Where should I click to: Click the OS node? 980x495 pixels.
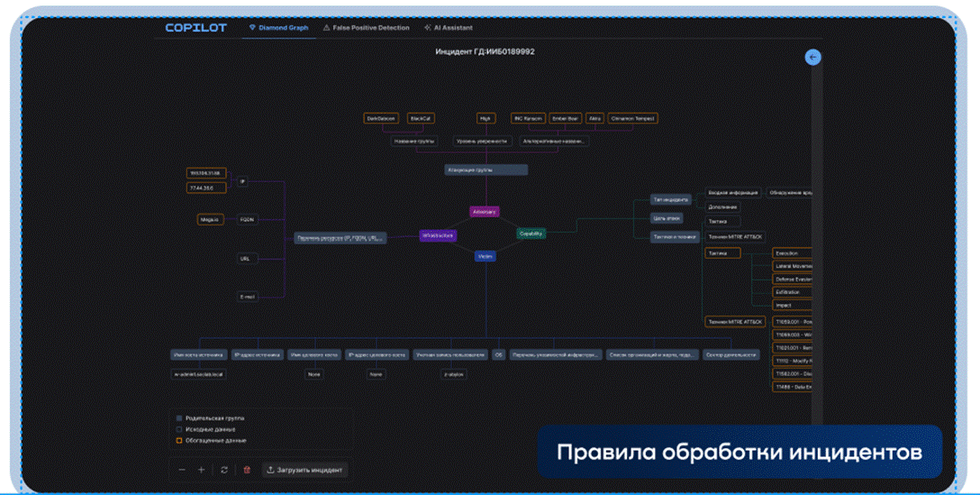click(x=498, y=355)
